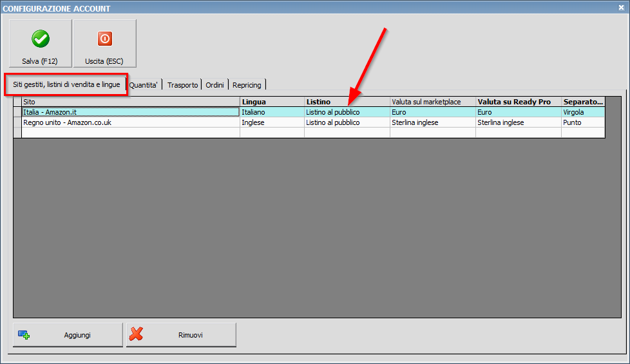Click the Lingua column header

coord(272,102)
